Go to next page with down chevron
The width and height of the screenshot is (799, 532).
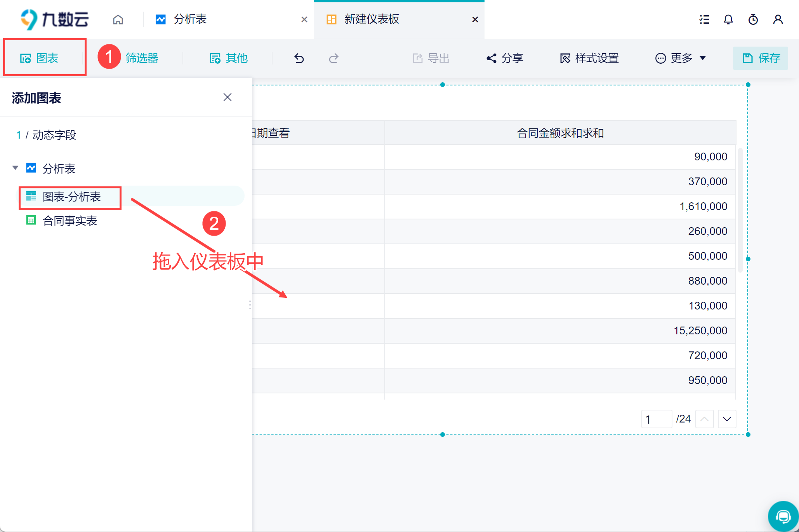[x=727, y=419]
